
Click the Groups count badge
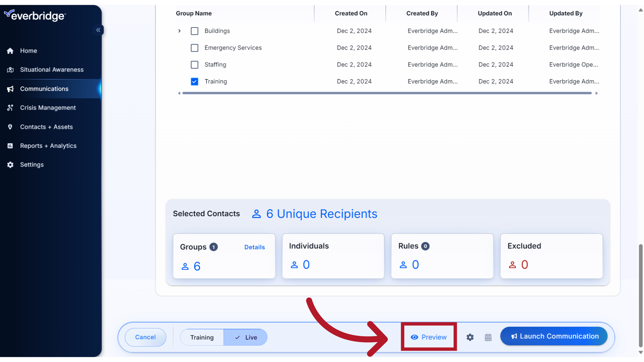(214, 247)
